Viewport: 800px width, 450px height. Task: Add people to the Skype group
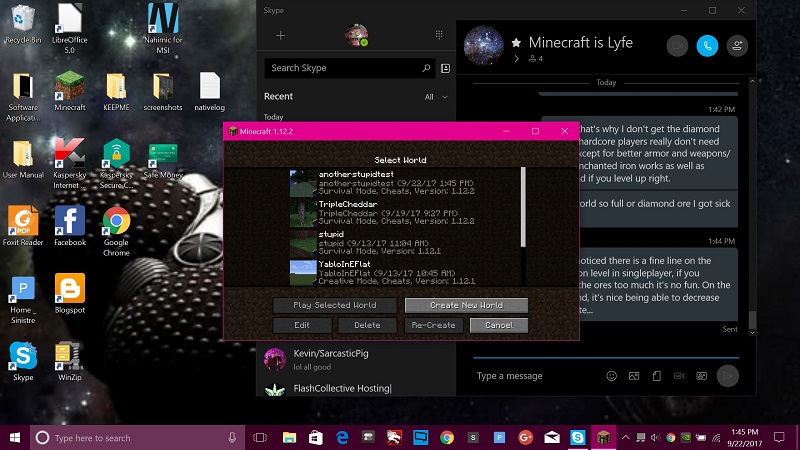tap(737, 46)
